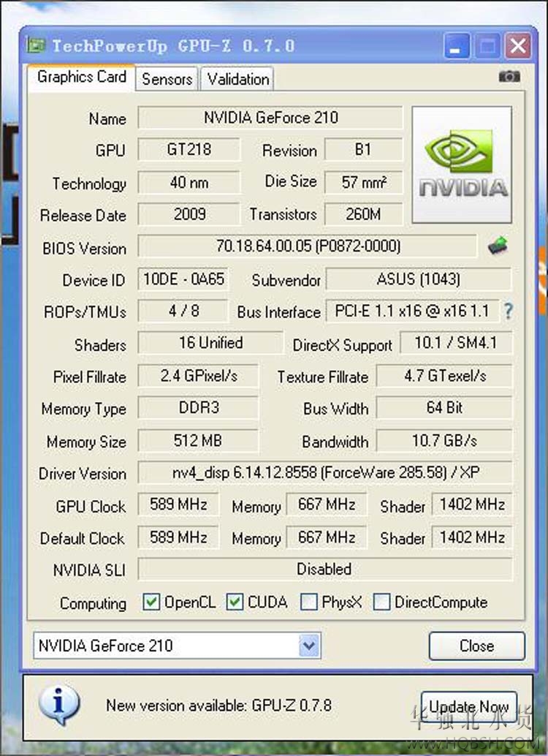
Task: Click the camera screenshot icon
Action: (509, 76)
